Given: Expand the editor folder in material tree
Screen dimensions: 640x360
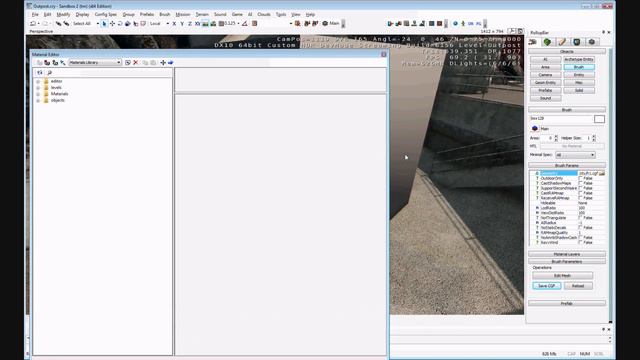Looking at the screenshot, I should pos(38,82).
